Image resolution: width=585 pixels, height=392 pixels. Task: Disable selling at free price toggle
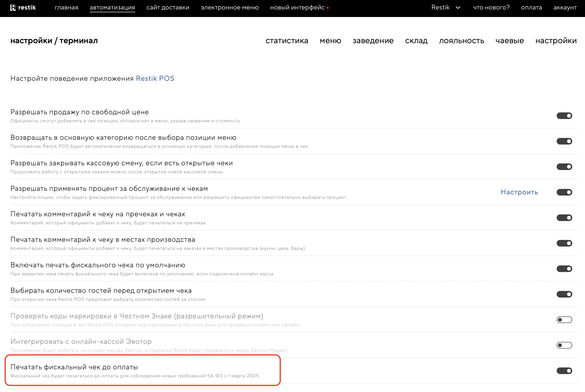[564, 116]
